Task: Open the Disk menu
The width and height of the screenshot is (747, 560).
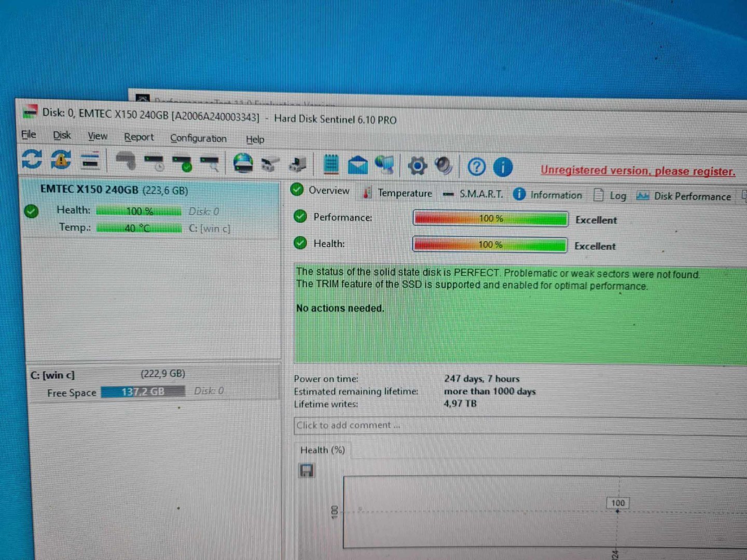Action: 62,135
